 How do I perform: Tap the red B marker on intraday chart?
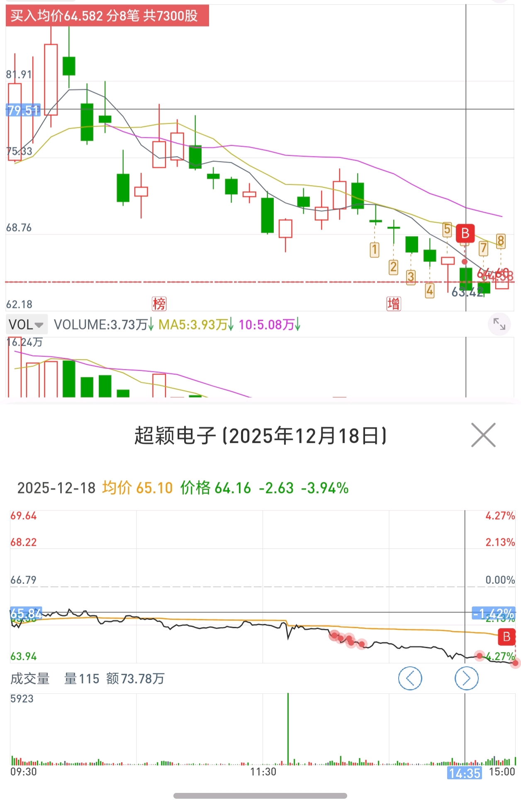click(506, 637)
